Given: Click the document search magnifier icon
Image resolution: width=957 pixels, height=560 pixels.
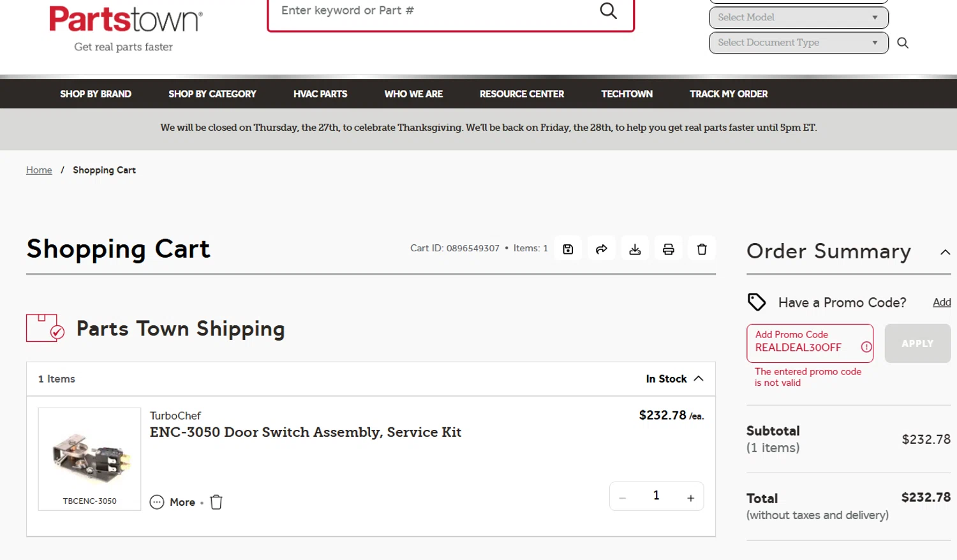Looking at the screenshot, I should click(903, 43).
